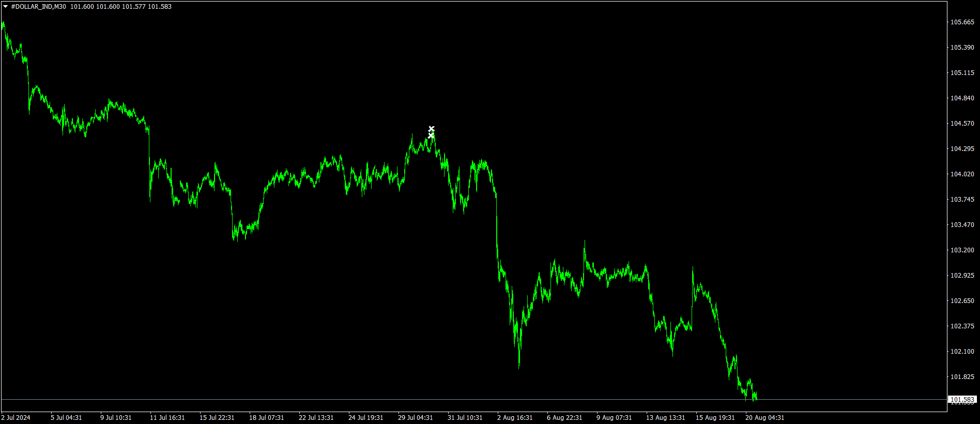Open the chart dropdown triangle beside #DOLLAR_IND
Image resolution: width=980 pixels, height=424 pixels.
(5, 7)
